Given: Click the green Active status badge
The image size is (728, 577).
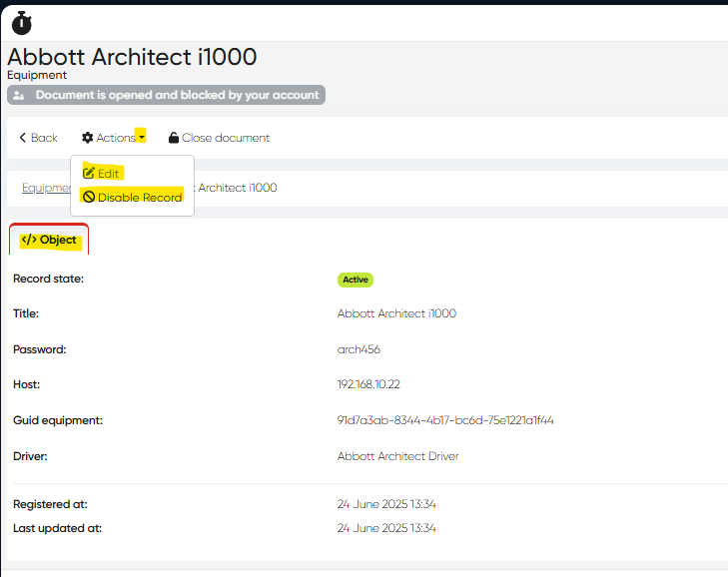Looking at the screenshot, I should [356, 280].
